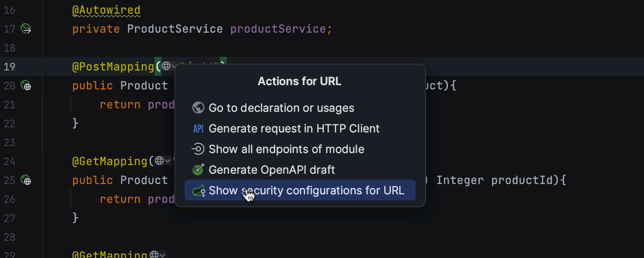
Task: Click the globe icon after @GetMapping on line 24
Action: [x=159, y=161]
